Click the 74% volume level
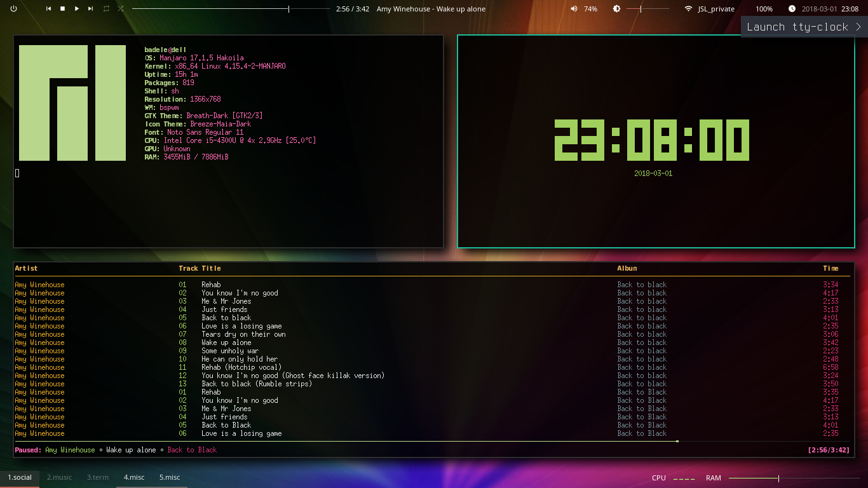Screen dimensions: 868x488 pos(590,9)
